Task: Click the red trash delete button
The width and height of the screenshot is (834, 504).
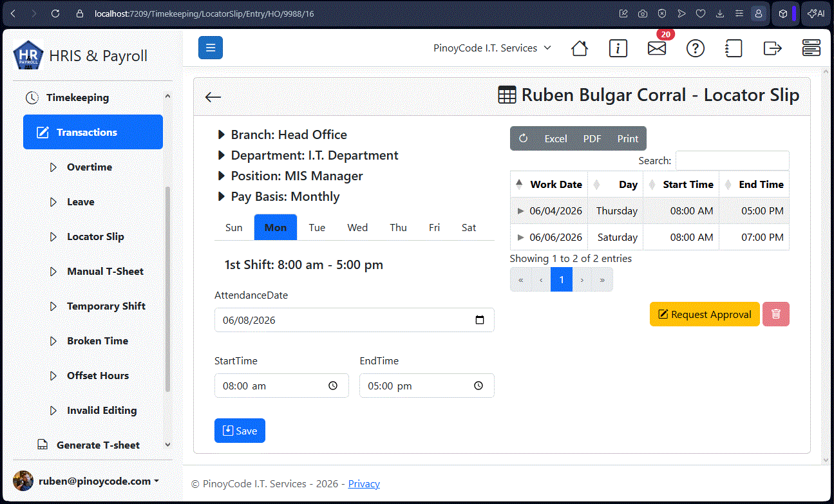Action: 776,314
